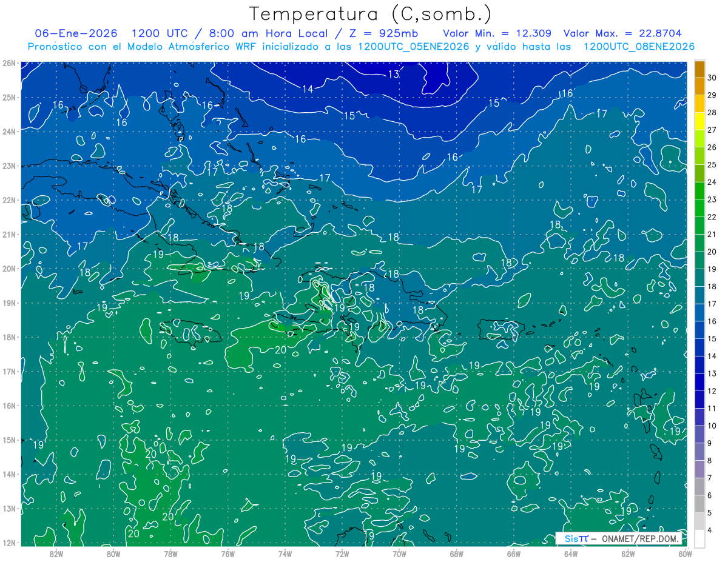This screenshot has height=562, width=728.
Task: Click longitude axis label '70W'
Action: [x=399, y=554]
